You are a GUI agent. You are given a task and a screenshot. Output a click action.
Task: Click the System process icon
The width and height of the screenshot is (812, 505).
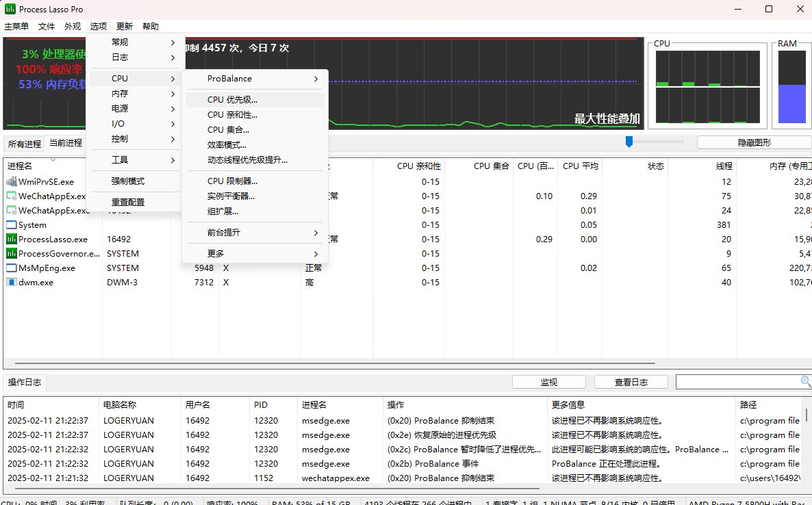coord(12,225)
